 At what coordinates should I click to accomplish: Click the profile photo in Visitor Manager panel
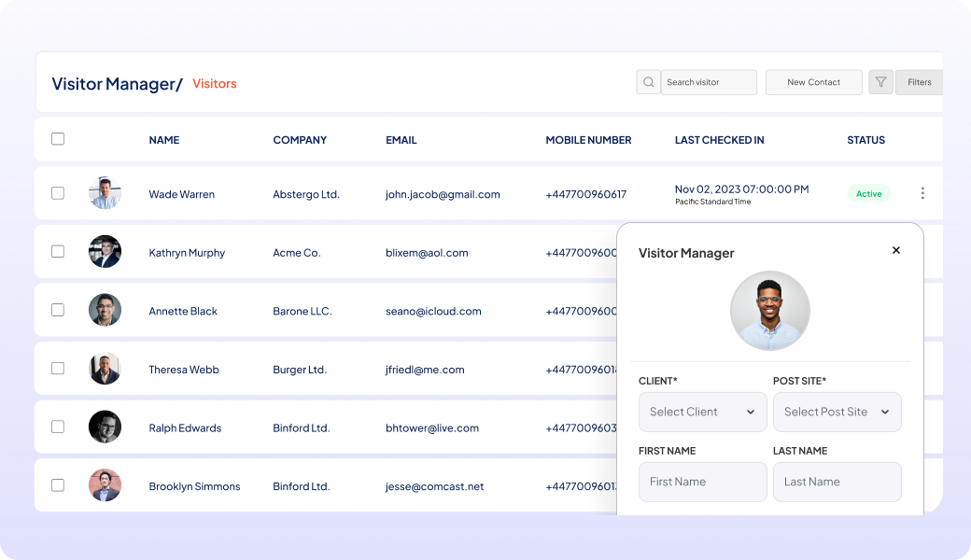(x=769, y=311)
